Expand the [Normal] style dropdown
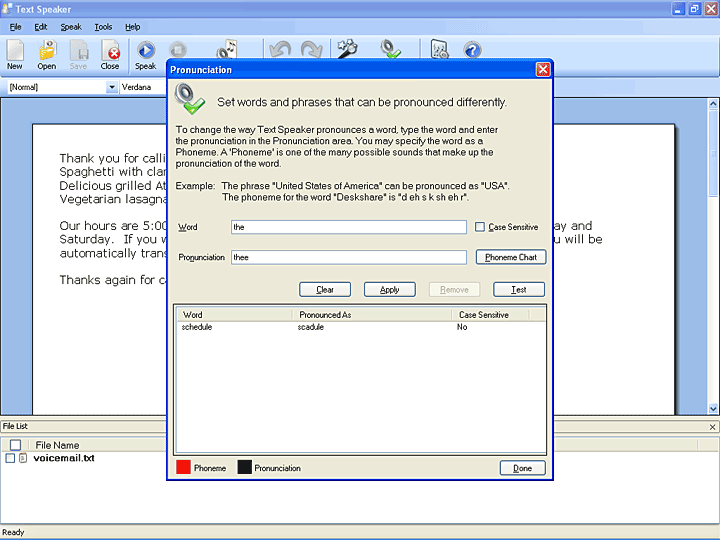 tap(112, 87)
